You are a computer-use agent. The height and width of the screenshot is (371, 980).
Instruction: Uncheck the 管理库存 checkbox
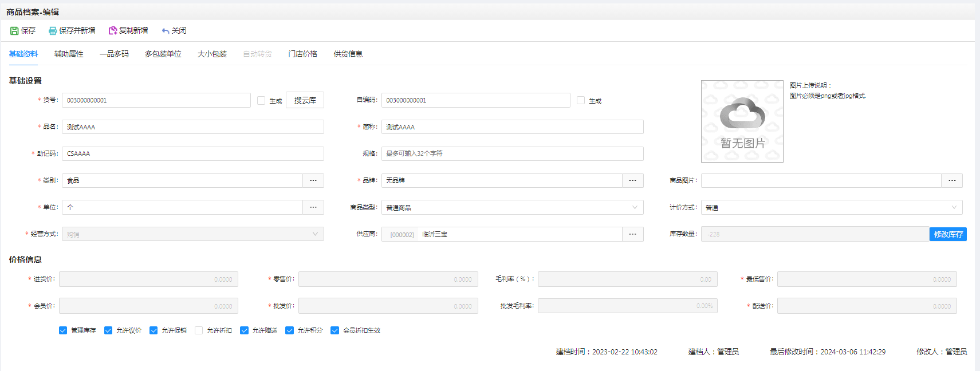(x=63, y=330)
